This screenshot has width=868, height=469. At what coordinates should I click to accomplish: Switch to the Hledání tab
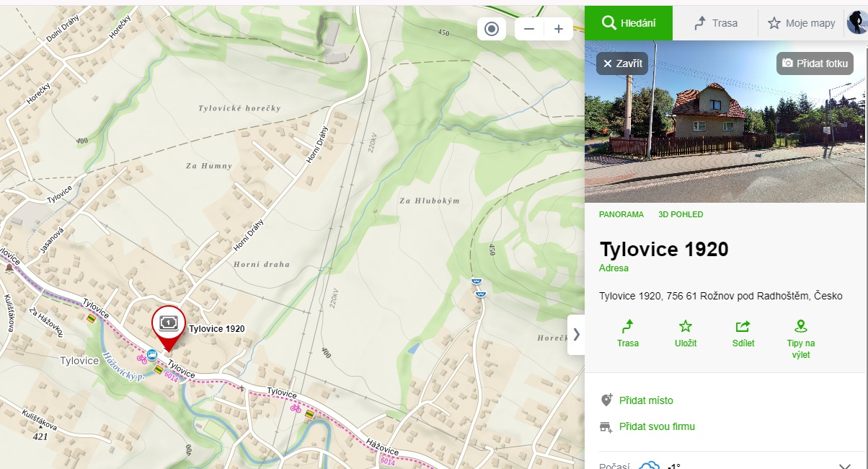point(628,23)
